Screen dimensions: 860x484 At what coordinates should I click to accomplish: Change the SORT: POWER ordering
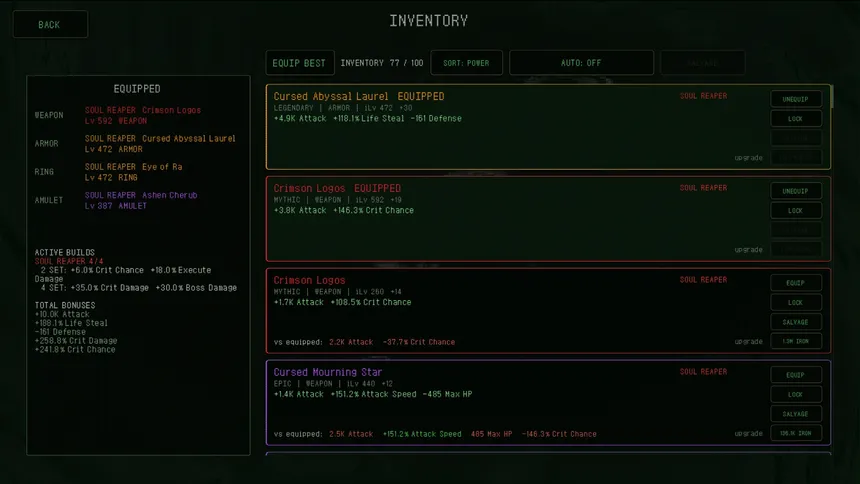[466, 63]
